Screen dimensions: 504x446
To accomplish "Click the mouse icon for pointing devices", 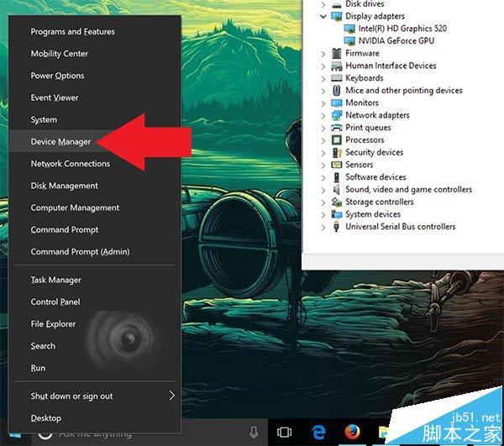I will [337, 91].
